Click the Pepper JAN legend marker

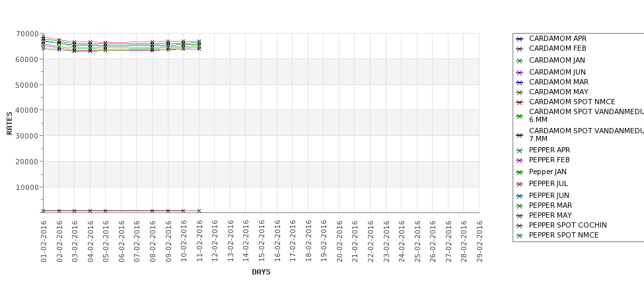click(x=519, y=172)
